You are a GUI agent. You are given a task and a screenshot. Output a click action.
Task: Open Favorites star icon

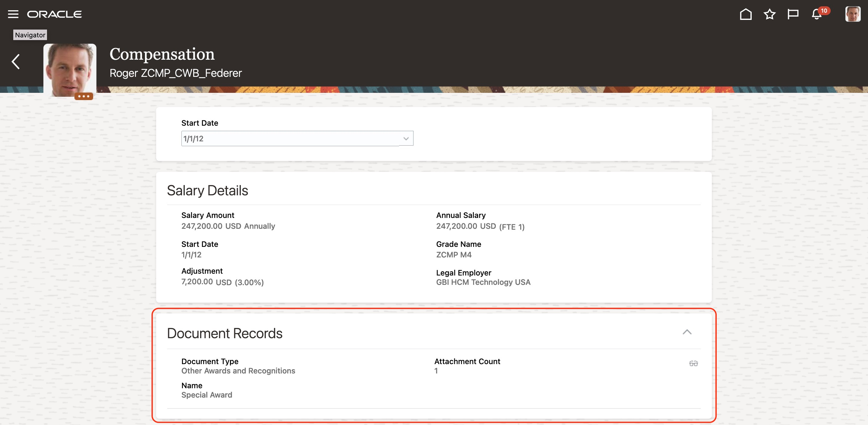769,14
